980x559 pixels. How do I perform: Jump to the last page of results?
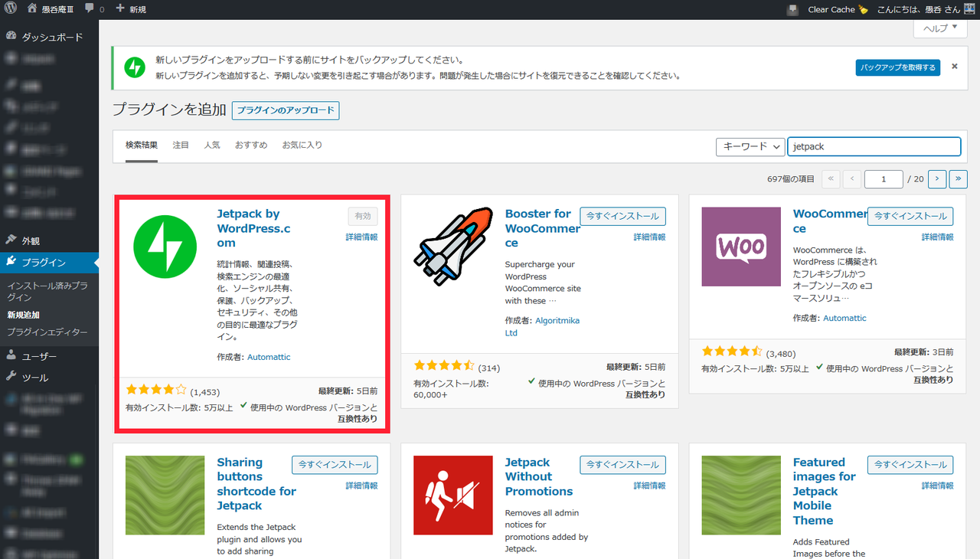pos(958,179)
